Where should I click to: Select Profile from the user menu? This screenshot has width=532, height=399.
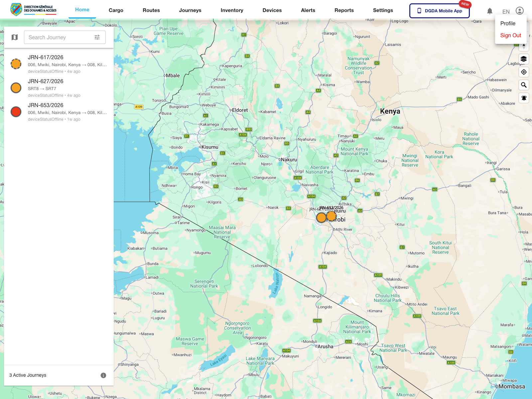click(508, 23)
